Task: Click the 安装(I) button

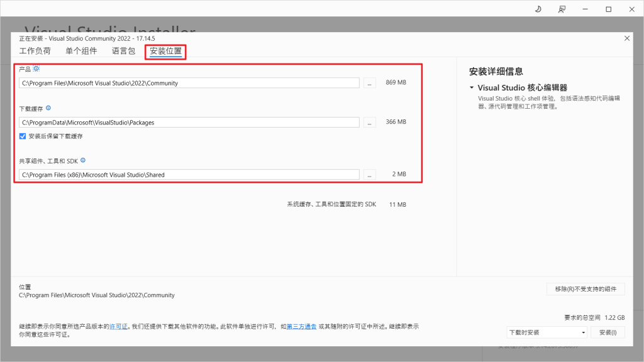Action: (608, 332)
